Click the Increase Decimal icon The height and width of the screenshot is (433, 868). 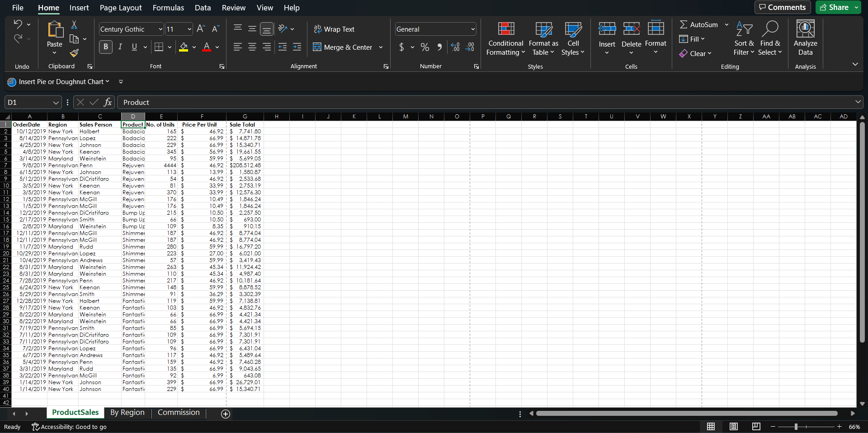click(455, 47)
